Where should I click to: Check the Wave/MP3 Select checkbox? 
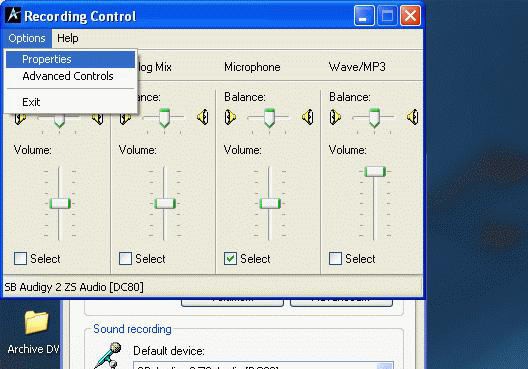pos(335,259)
